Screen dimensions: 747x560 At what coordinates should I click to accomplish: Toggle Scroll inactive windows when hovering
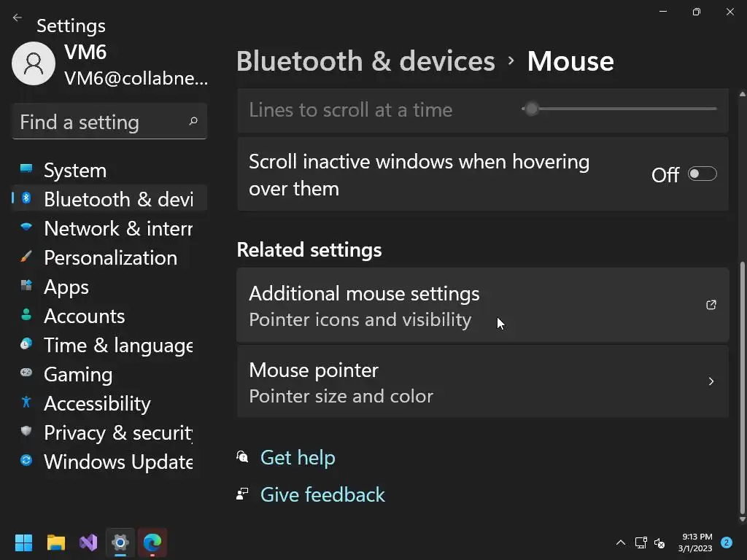tap(702, 174)
